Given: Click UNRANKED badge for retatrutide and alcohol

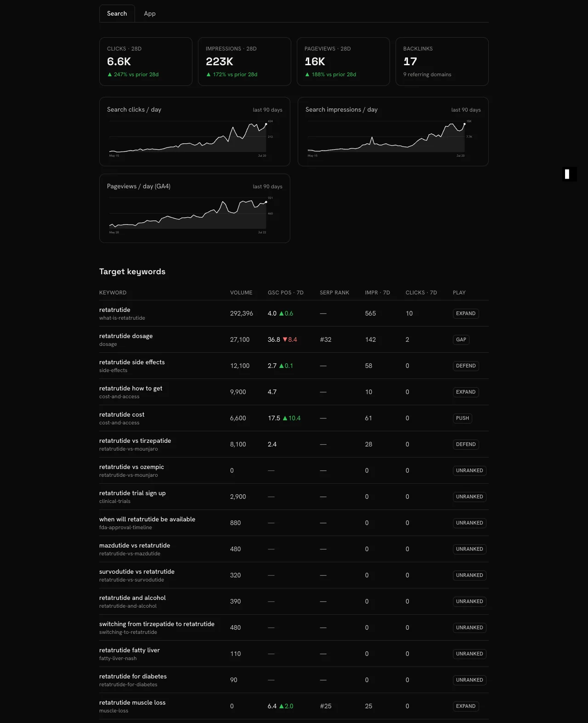Looking at the screenshot, I should pyautogui.click(x=469, y=602).
